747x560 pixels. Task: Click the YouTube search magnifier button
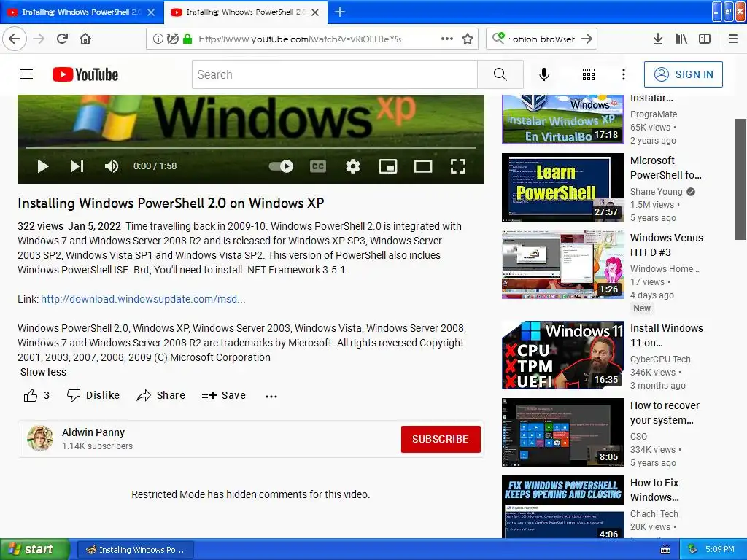click(x=500, y=74)
